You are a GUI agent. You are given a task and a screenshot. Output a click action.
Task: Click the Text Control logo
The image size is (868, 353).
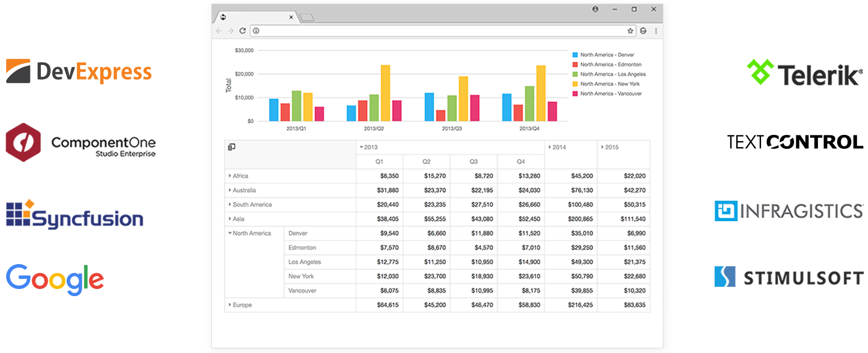click(x=795, y=142)
